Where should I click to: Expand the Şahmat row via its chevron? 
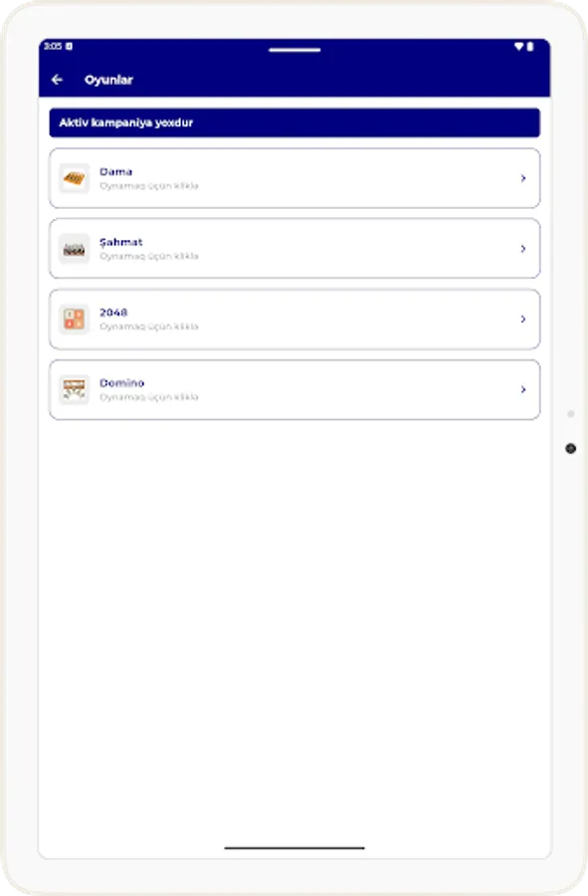[x=521, y=248]
